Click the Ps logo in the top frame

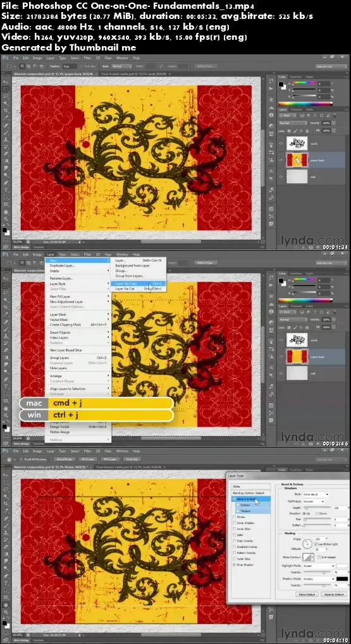click(4, 58)
